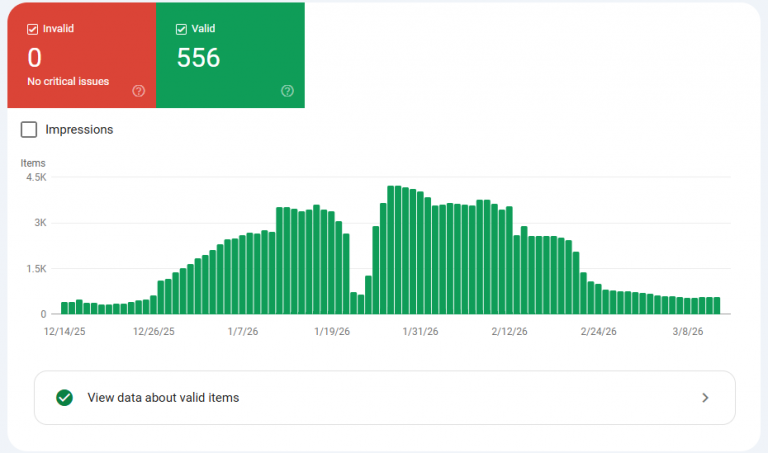Click the 12/26/25 axis date label
This screenshot has width=768, height=453.
tap(154, 332)
